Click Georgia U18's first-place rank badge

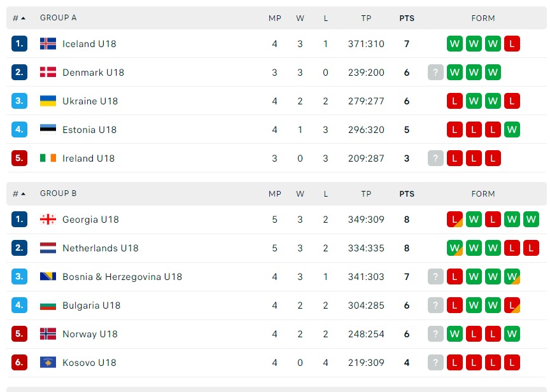pyautogui.click(x=20, y=220)
